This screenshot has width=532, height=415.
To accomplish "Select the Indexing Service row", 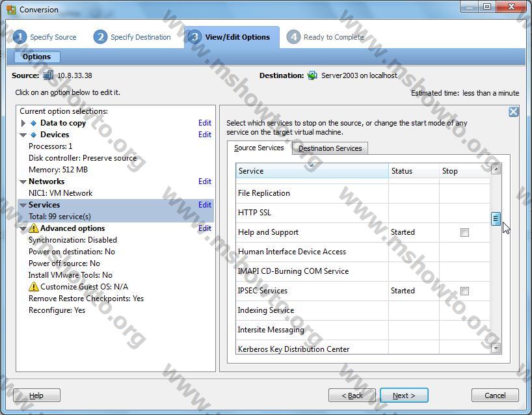I will click(x=363, y=310).
